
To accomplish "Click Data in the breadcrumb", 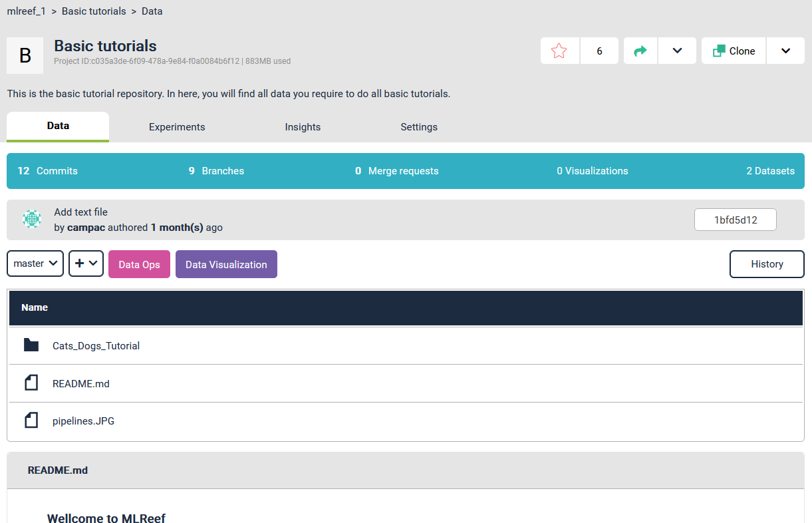I will tap(152, 11).
